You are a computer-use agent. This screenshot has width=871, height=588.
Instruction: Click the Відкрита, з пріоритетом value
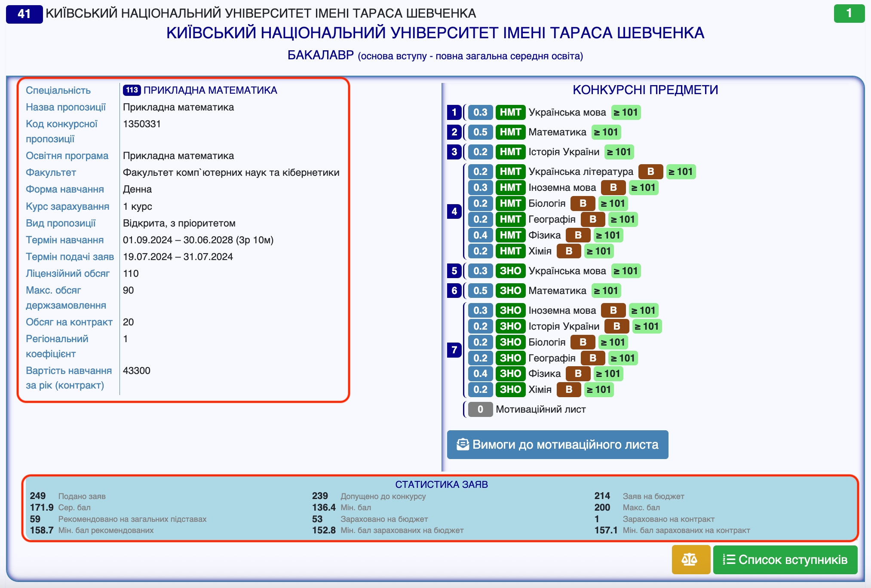click(179, 223)
